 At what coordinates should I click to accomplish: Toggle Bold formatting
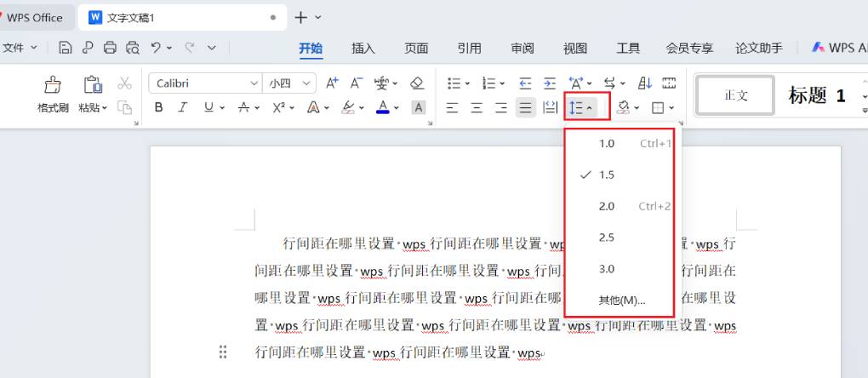pos(159,107)
